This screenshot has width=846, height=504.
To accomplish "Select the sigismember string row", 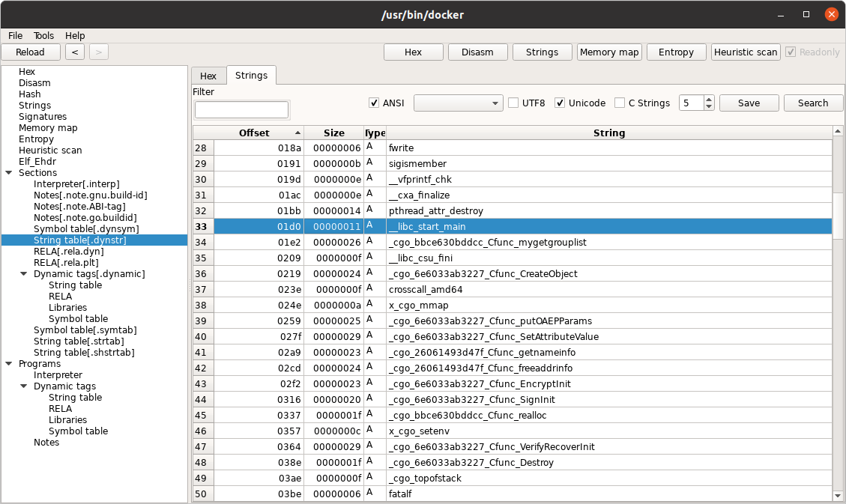I will pyautogui.click(x=512, y=164).
